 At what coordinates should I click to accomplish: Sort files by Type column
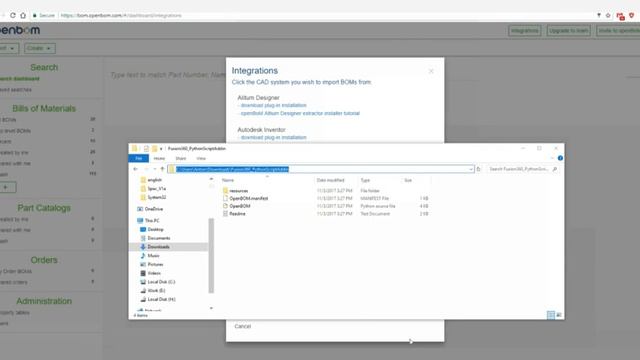[365, 180]
